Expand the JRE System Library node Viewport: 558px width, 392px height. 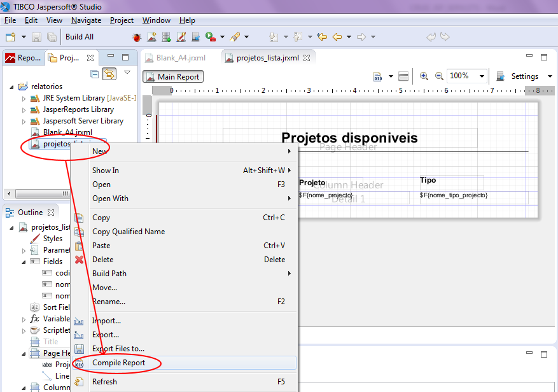(x=24, y=99)
